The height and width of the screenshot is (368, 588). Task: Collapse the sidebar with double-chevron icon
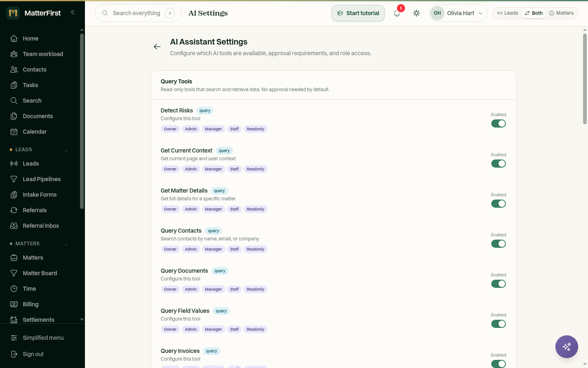coord(73,12)
